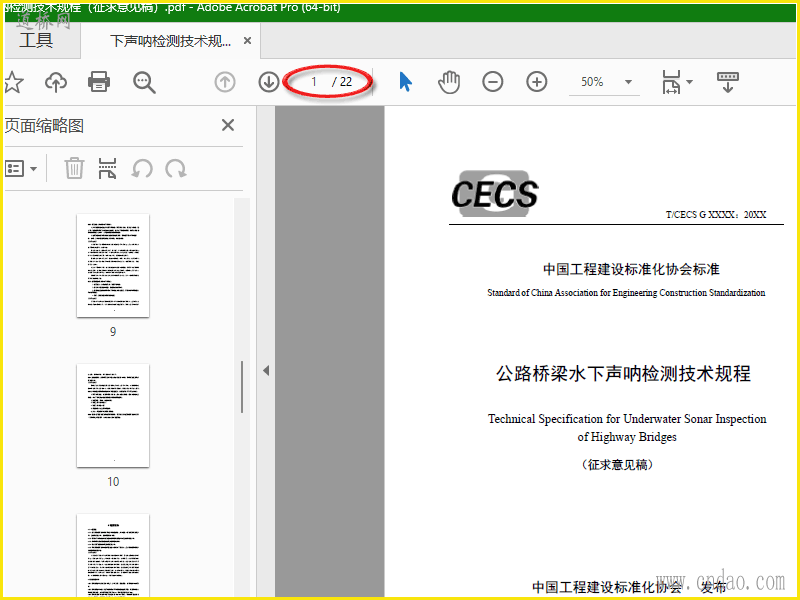The height and width of the screenshot is (600, 800).
Task: Click the 公路桥梁水下声呐检测技术规程 title
Action: click(x=623, y=373)
